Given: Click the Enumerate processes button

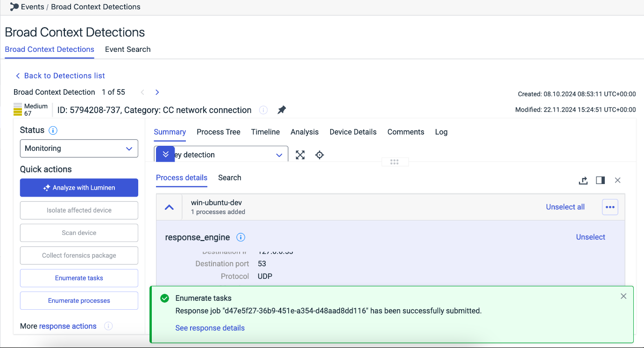Looking at the screenshot, I should point(79,301).
